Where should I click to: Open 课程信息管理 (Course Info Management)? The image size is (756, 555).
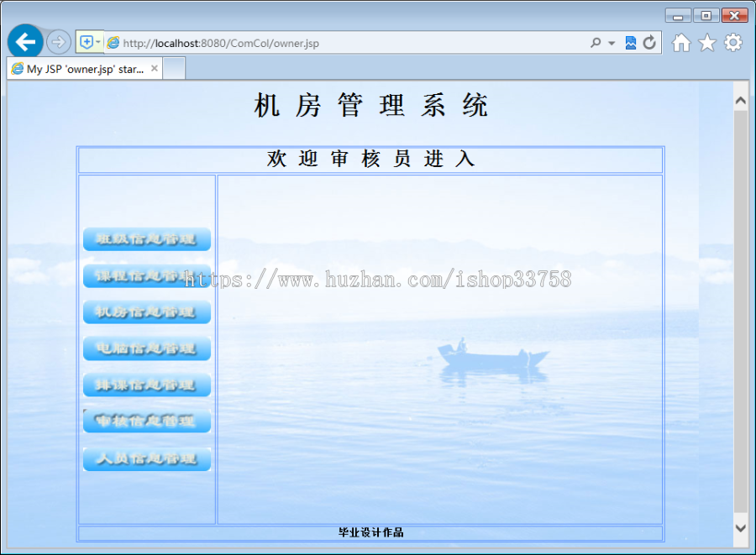point(146,275)
